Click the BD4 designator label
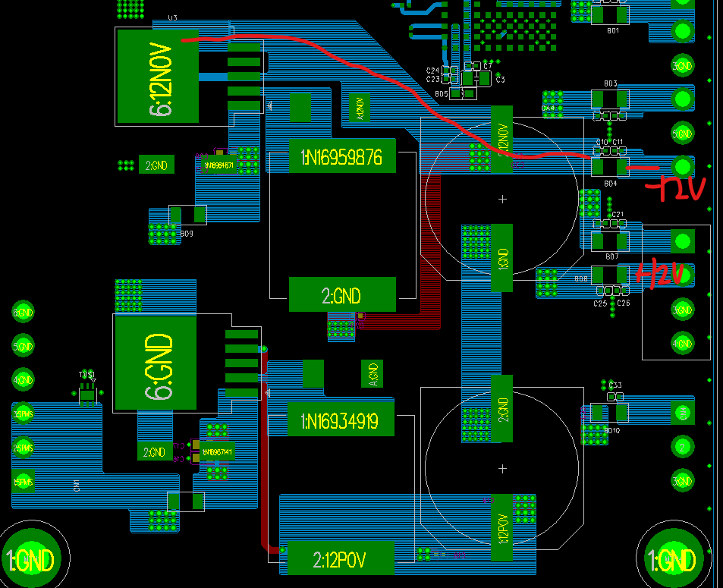The image size is (723, 588). pyautogui.click(x=611, y=184)
